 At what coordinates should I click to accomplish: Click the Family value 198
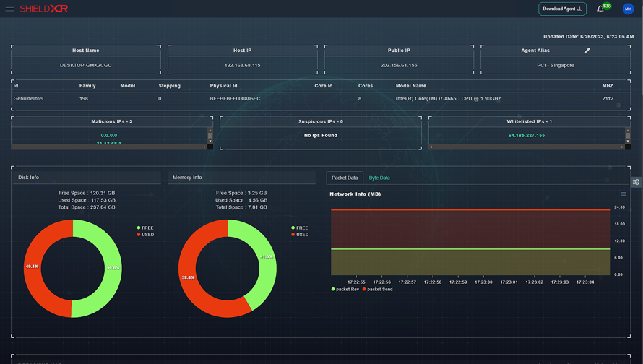pyautogui.click(x=84, y=99)
